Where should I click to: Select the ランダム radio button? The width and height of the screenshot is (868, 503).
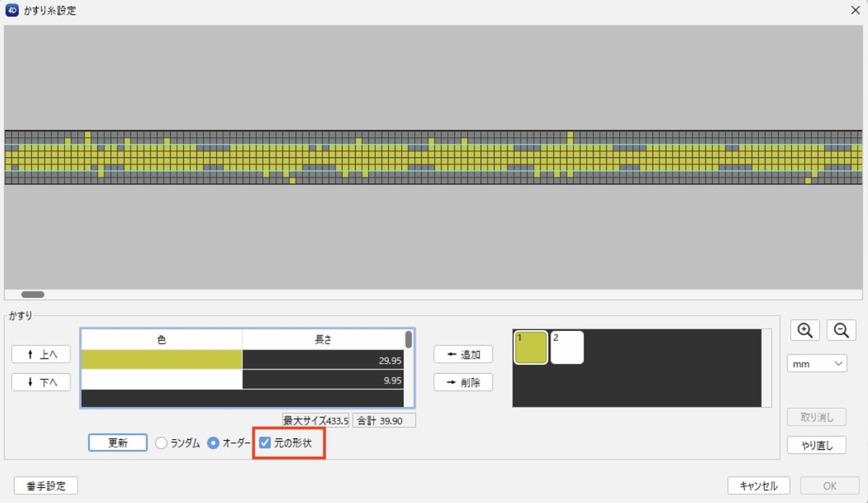[161, 443]
